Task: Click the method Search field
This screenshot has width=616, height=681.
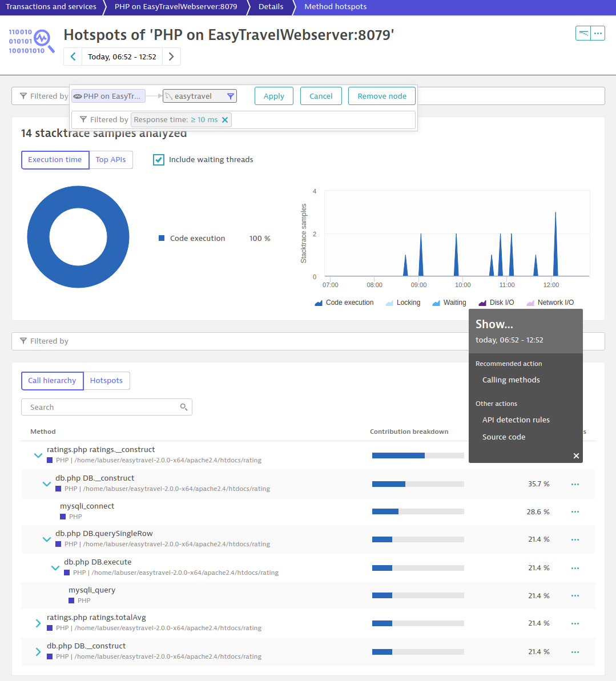Action: pos(103,407)
